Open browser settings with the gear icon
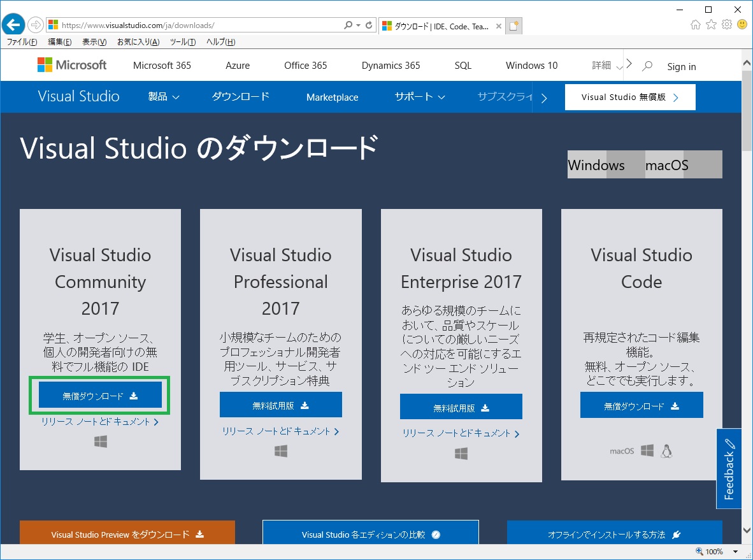The height and width of the screenshot is (560, 753). 726,24
